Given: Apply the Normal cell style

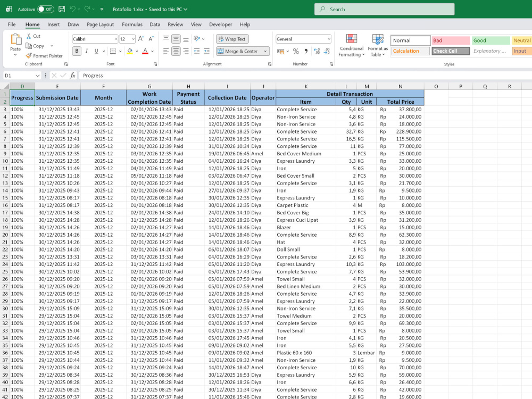Looking at the screenshot, I should (x=411, y=40).
